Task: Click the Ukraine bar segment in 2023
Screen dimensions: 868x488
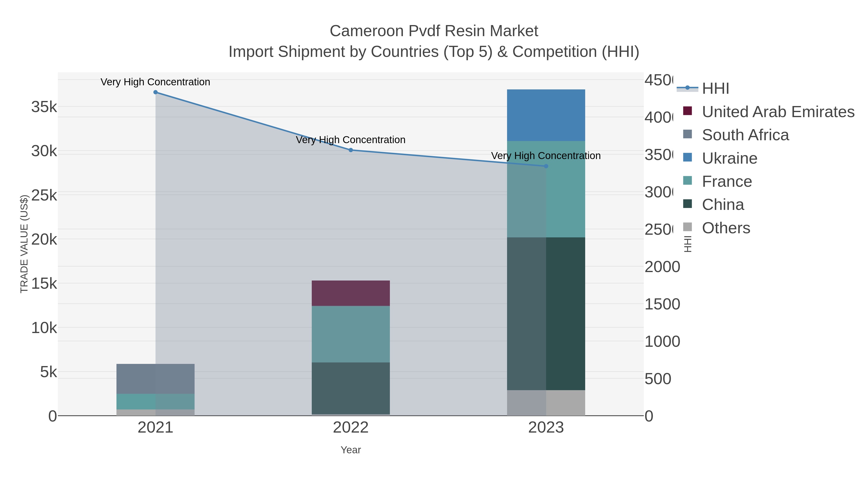Action: [546, 115]
